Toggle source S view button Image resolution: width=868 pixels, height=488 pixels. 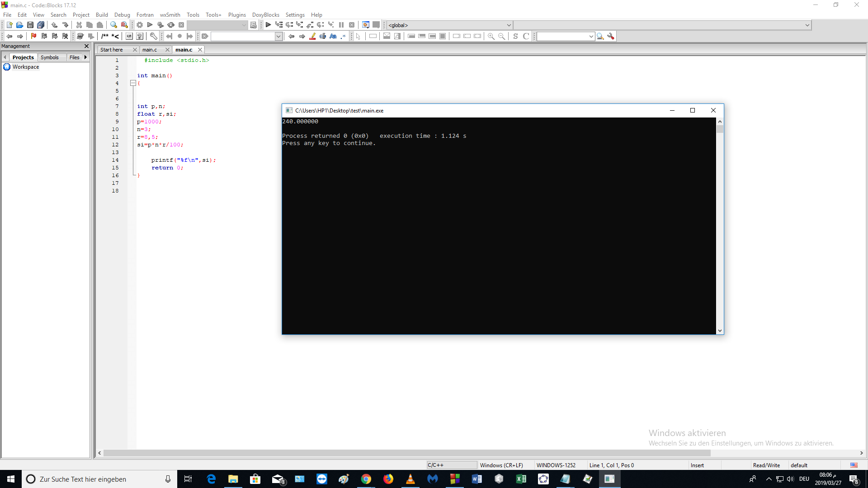pyautogui.click(x=515, y=36)
